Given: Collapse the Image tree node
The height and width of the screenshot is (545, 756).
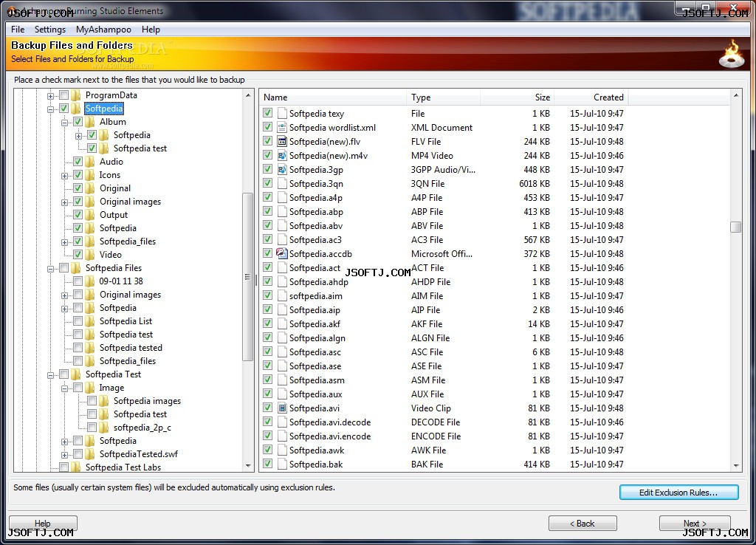Looking at the screenshot, I should 65,388.
